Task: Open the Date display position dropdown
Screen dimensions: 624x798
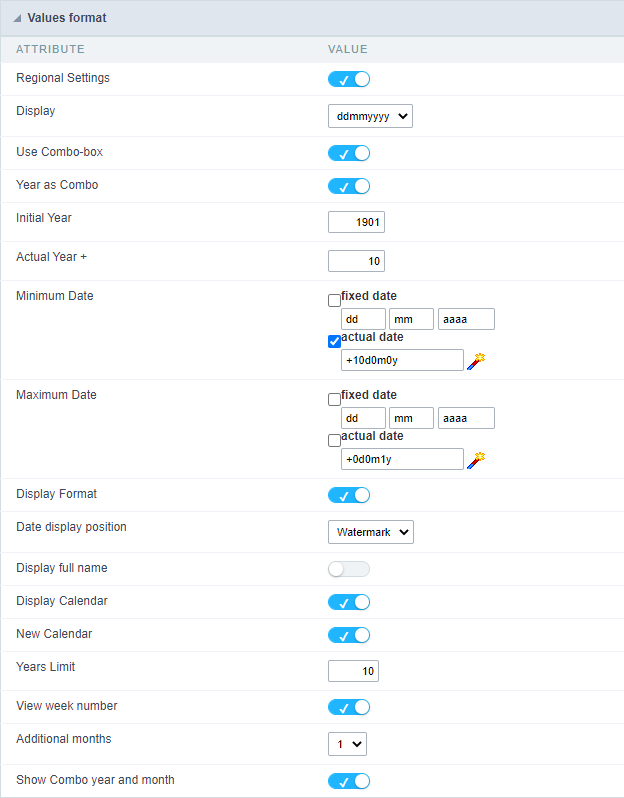Action: pos(370,532)
